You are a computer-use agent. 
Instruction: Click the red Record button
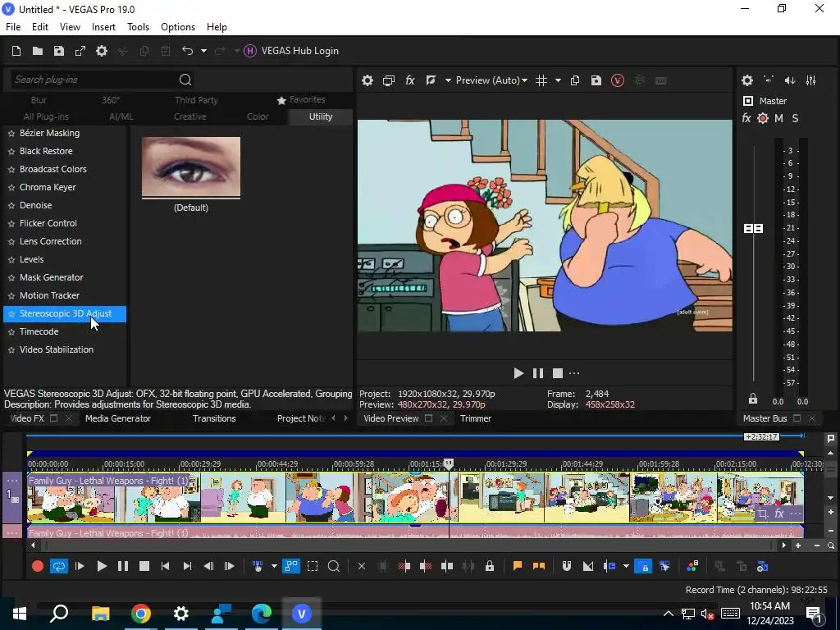tap(38, 566)
